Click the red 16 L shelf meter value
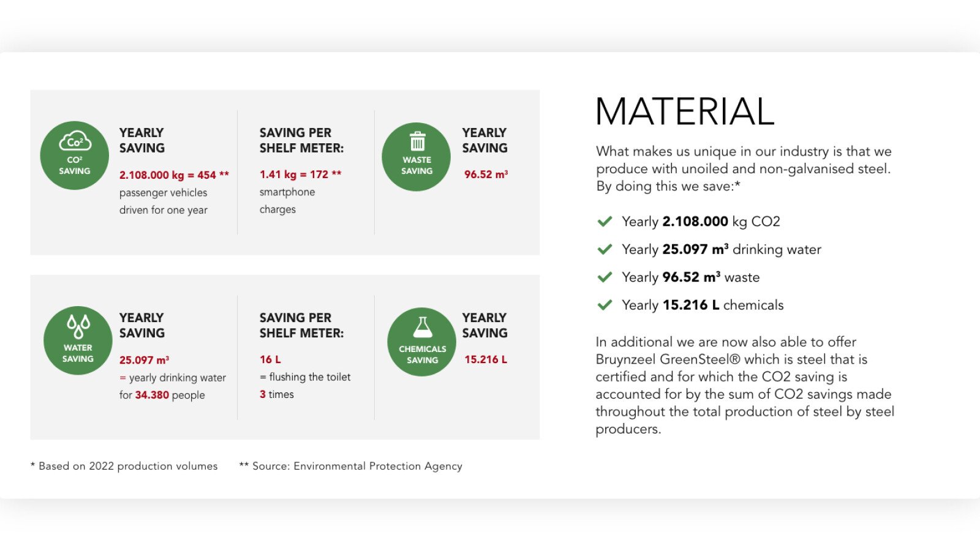980x551 pixels. [270, 359]
